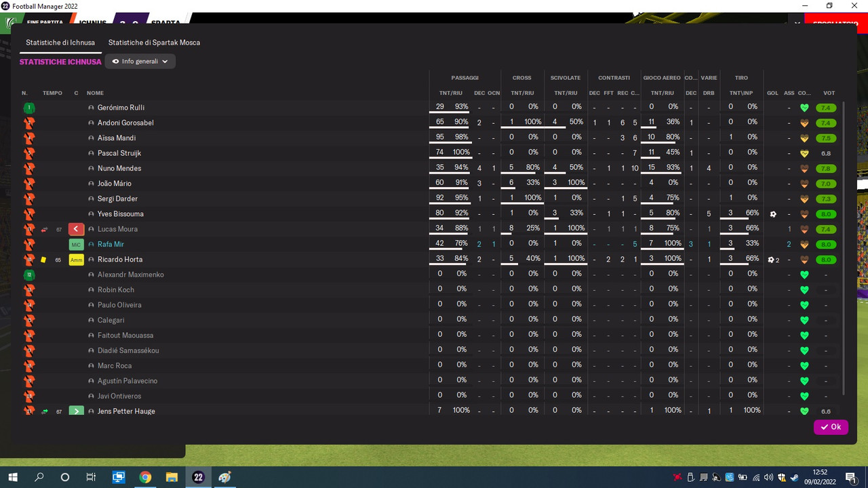Confirm with the Ok button
Image resolution: width=868 pixels, height=488 pixels.
831,427
